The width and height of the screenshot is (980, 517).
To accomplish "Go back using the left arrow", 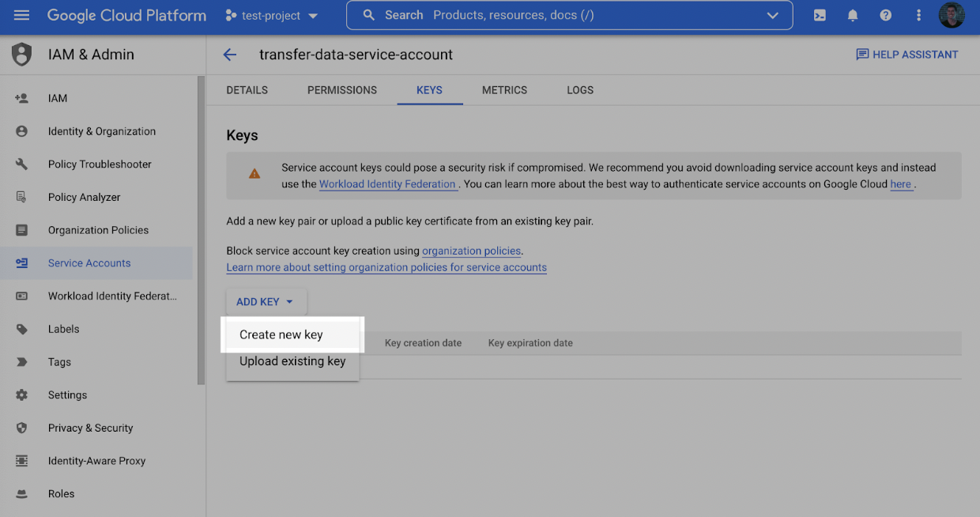I will coord(230,55).
